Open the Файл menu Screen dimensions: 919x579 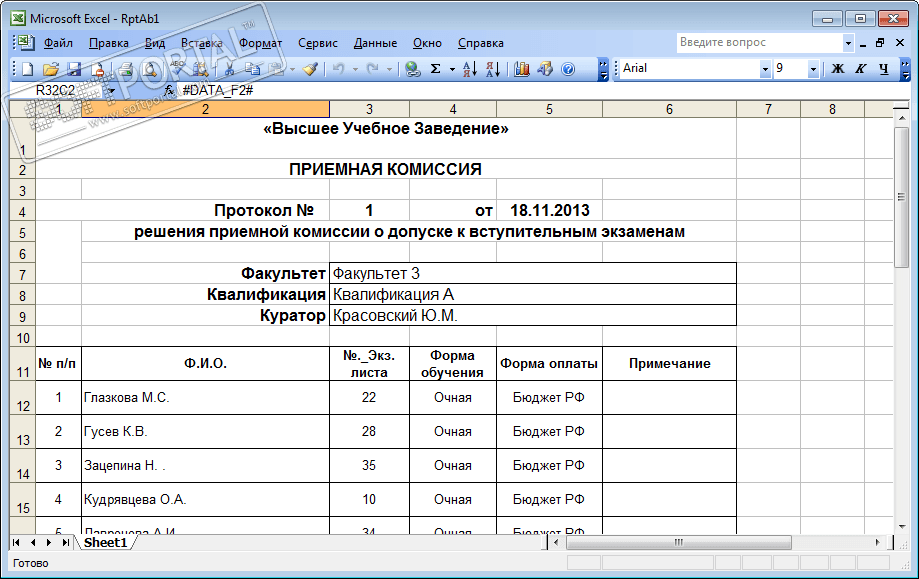coord(58,43)
